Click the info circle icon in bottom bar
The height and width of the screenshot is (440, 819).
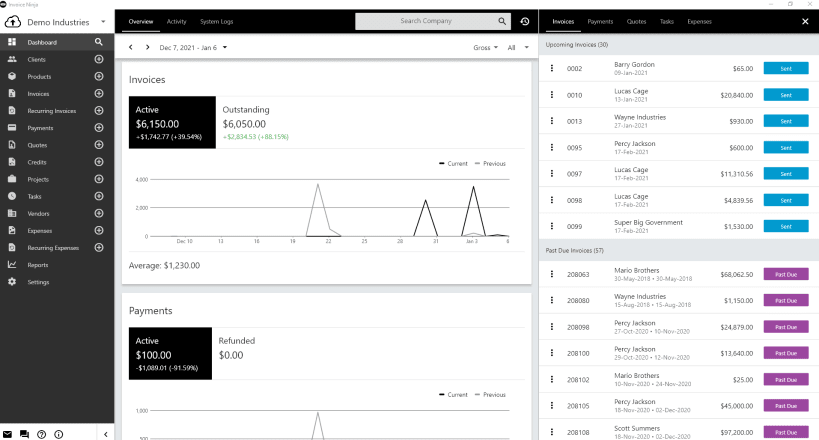(58, 434)
